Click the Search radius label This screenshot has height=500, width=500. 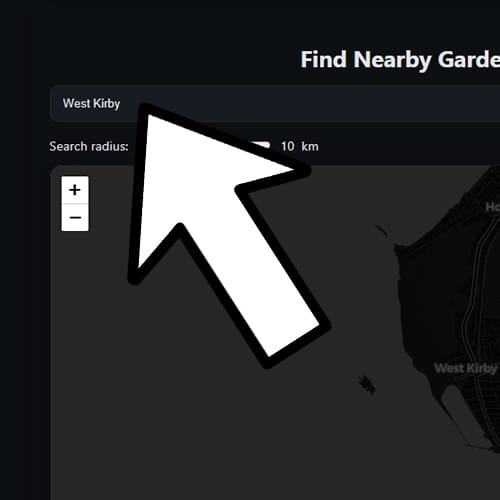point(89,146)
